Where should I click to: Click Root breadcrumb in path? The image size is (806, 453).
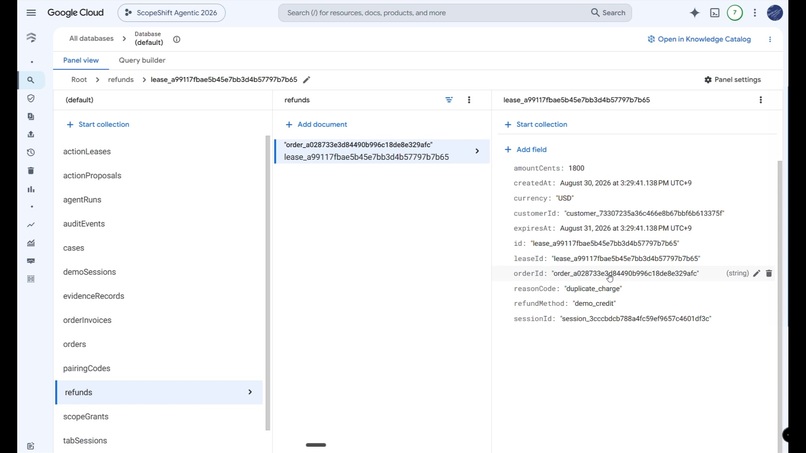[x=79, y=80]
